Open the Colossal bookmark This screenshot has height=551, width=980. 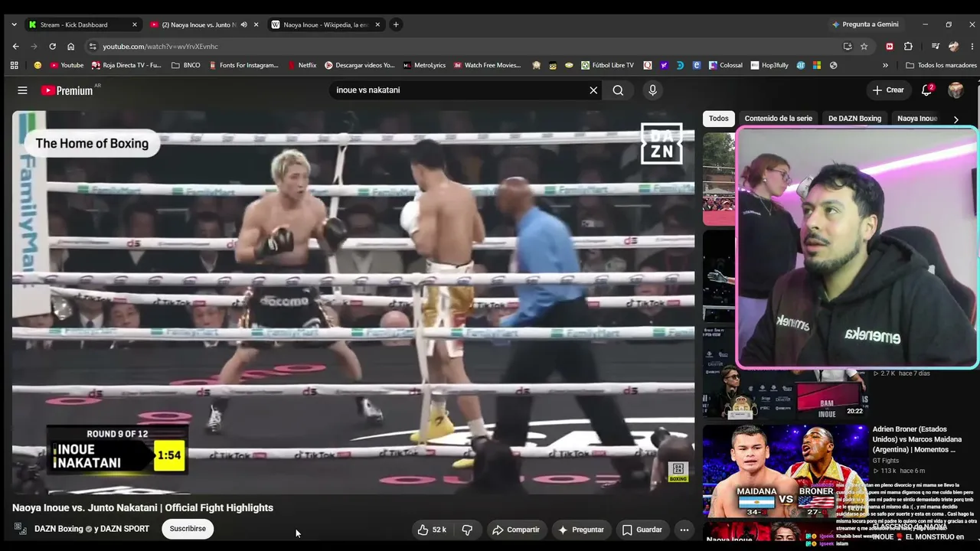point(725,65)
